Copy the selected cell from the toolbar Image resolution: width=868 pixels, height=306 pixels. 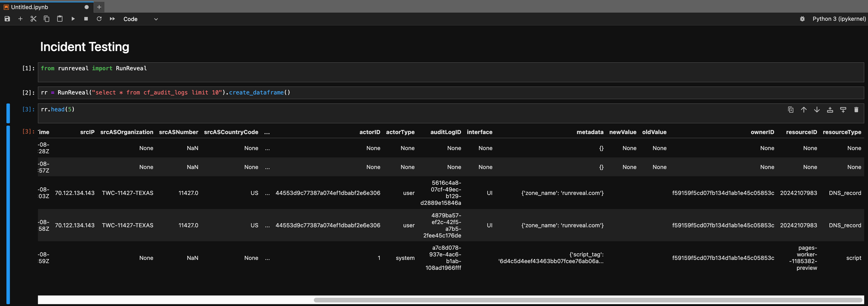[46, 19]
